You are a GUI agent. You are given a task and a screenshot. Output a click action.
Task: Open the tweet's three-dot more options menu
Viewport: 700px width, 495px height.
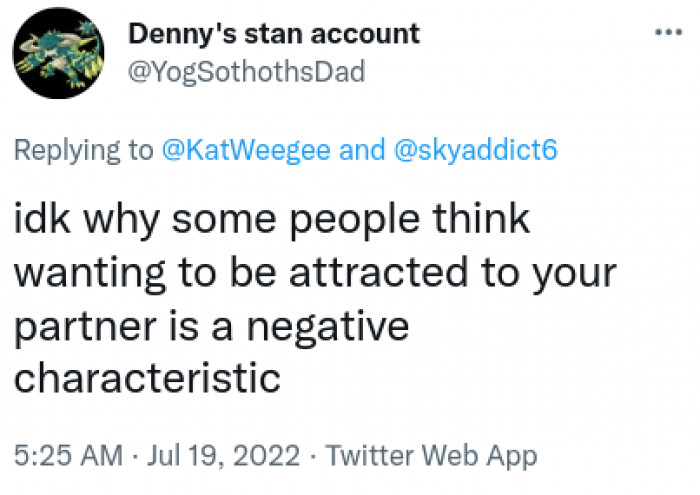pyautogui.click(x=666, y=32)
